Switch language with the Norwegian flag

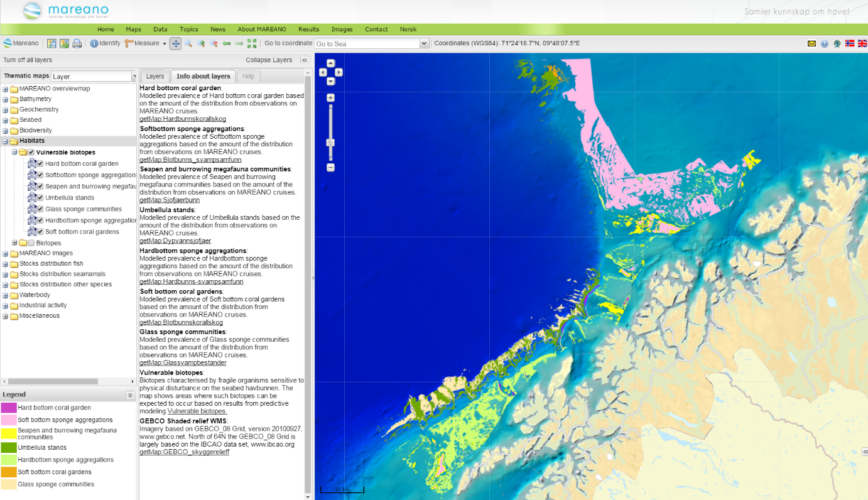click(850, 43)
